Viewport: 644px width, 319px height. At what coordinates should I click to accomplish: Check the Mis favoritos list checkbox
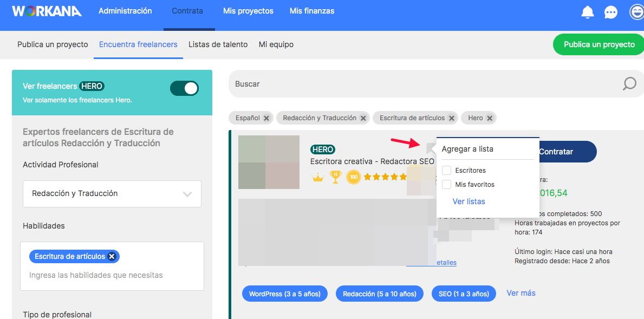pyautogui.click(x=446, y=185)
